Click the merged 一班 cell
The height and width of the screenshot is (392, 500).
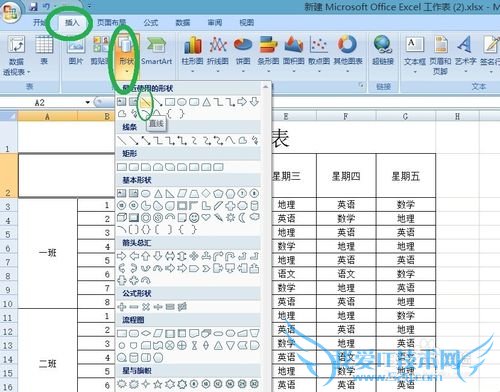click(x=48, y=253)
